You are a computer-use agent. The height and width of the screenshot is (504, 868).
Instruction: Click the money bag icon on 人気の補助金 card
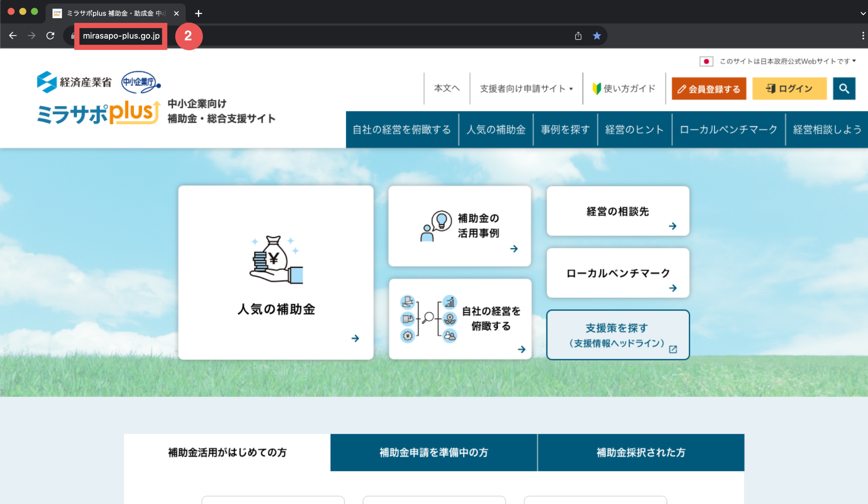point(276,260)
